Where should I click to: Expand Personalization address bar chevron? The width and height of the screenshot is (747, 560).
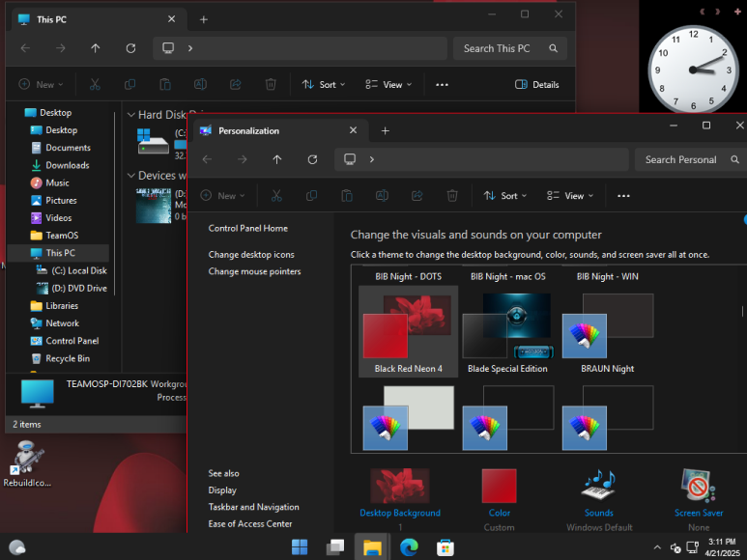[372, 159]
